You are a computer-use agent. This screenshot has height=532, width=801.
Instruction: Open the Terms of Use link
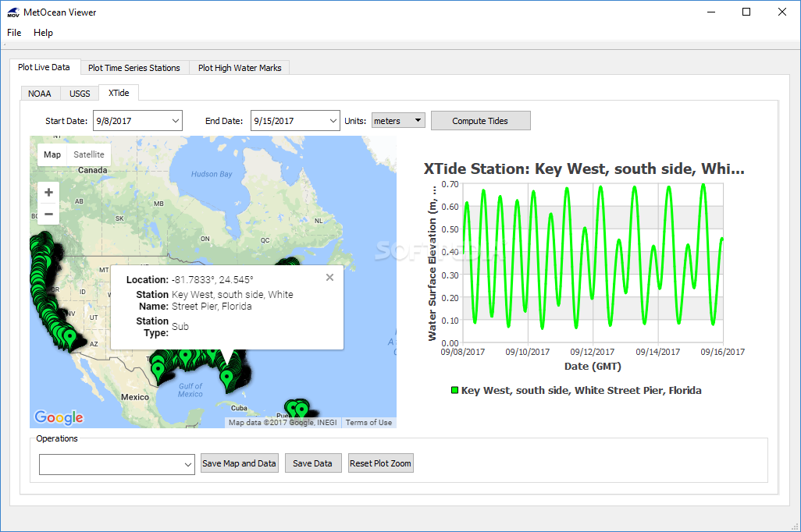[x=368, y=423]
